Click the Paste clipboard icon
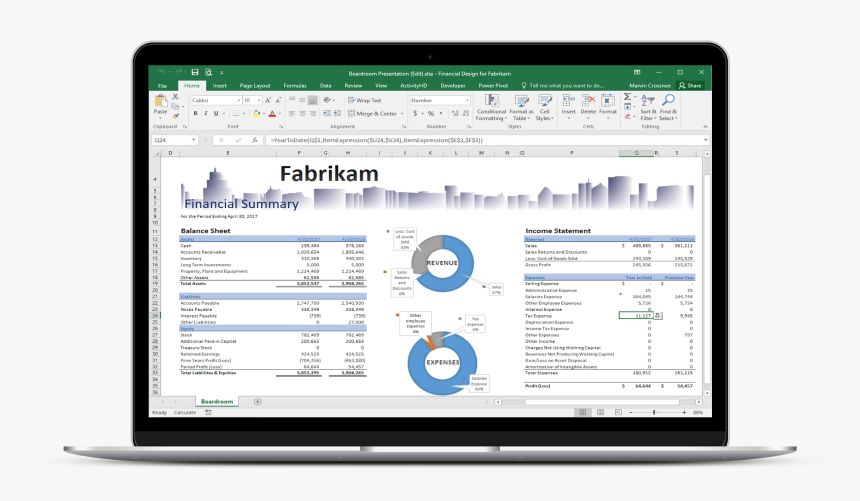 [160, 101]
